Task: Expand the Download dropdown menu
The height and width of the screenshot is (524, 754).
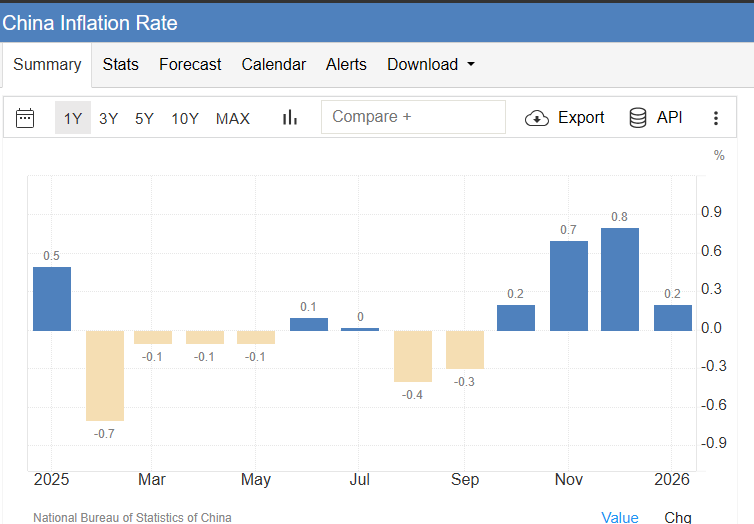Action: [x=431, y=64]
